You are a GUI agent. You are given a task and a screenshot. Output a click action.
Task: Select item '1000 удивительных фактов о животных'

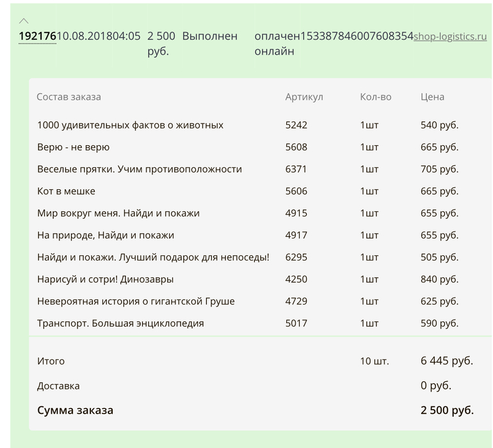click(x=130, y=125)
